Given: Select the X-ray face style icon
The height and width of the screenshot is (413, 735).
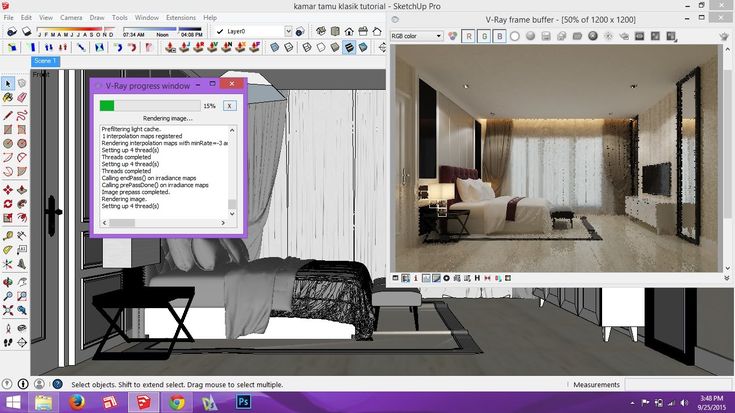Looking at the screenshot, I should (274, 47).
